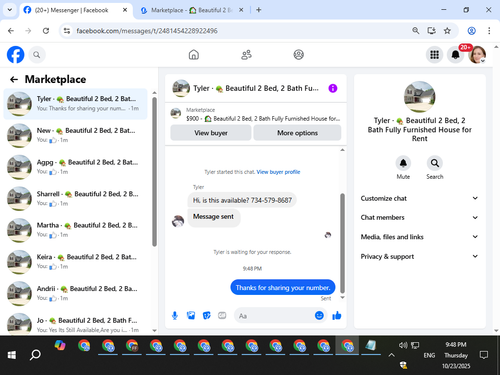500x375 pixels.
Task: Expand Customize chat section
Action: point(419,198)
